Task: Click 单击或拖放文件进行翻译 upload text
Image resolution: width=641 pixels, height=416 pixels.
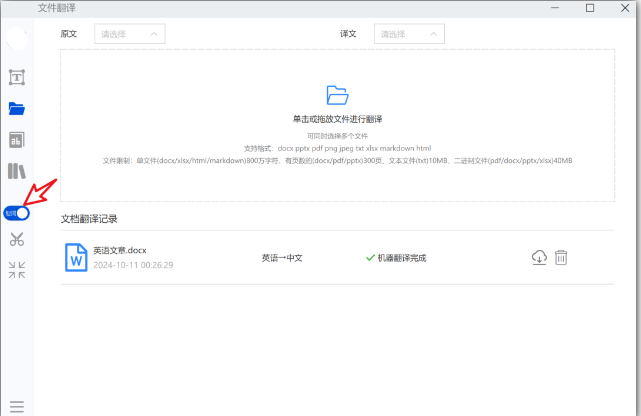Action: click(x=338, y=119)
